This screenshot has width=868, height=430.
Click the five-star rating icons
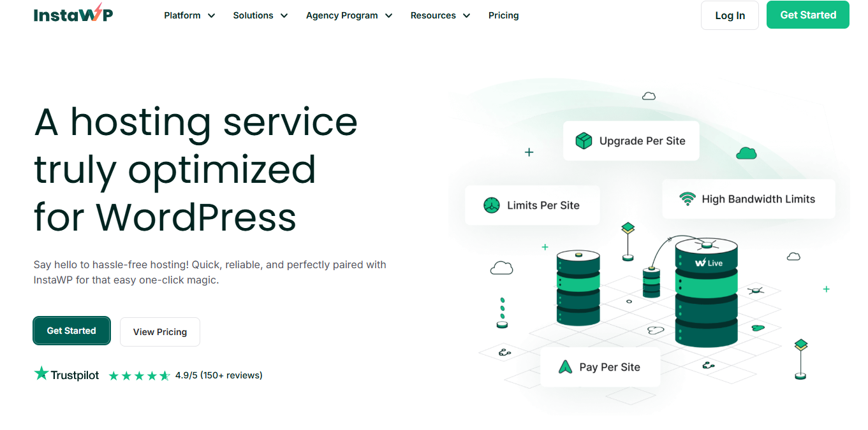tap(139, 375)
